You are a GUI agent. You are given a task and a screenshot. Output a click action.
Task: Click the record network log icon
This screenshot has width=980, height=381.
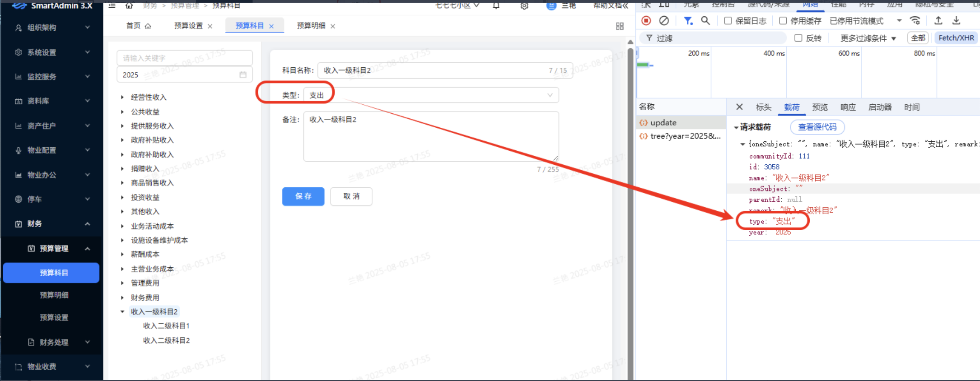(x=646, y=21)
